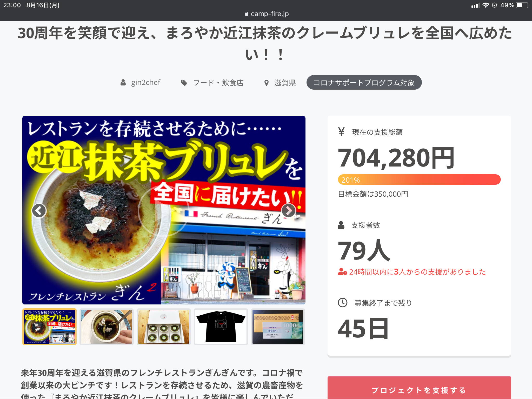Click the プロジェクトを支援する button

pyautogui.click(x=419, y=389)
